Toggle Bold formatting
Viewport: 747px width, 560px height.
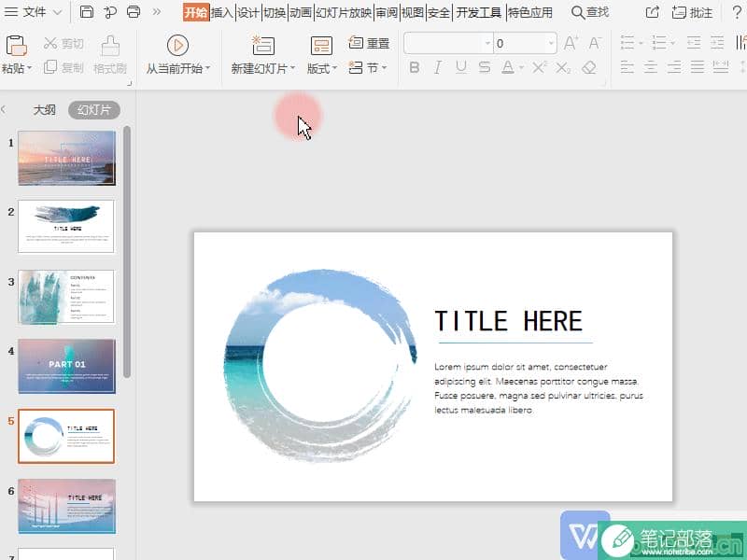click(415, 67)
